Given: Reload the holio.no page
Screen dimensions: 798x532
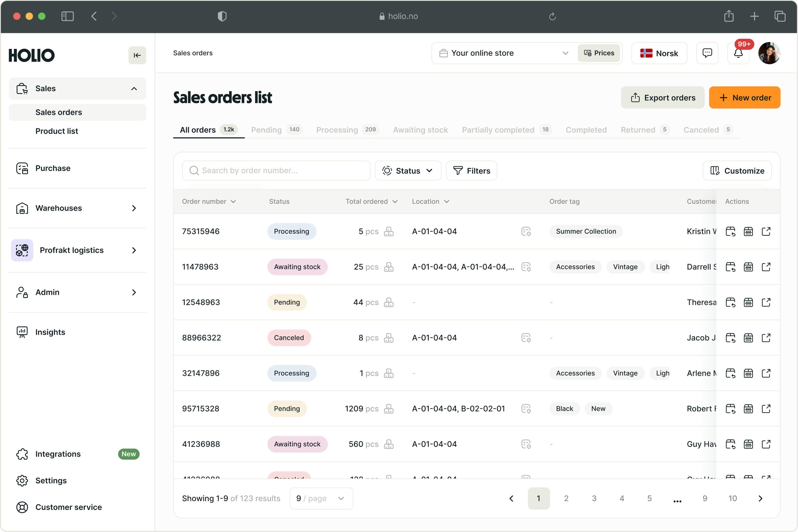Looking at the screenshot, I should coord(552,16).
